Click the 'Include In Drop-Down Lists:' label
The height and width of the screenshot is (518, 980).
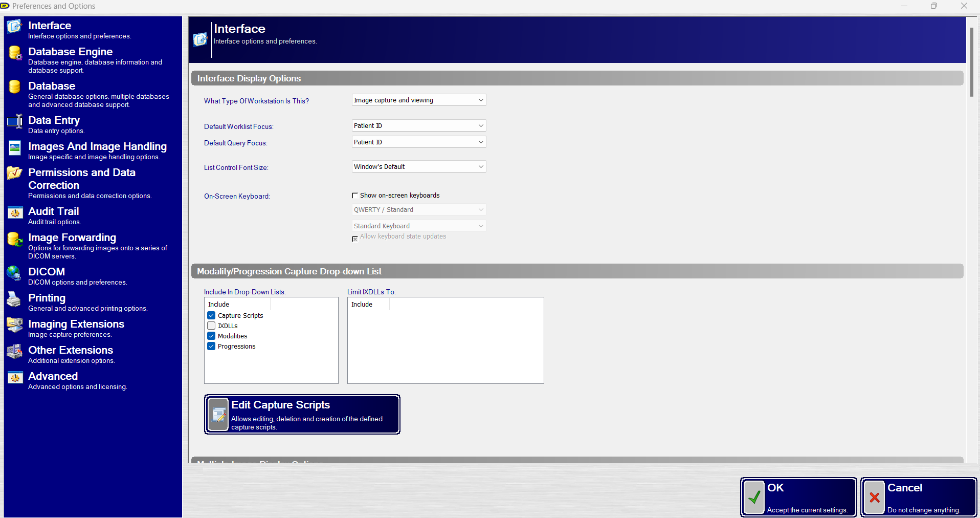(244, 292)
